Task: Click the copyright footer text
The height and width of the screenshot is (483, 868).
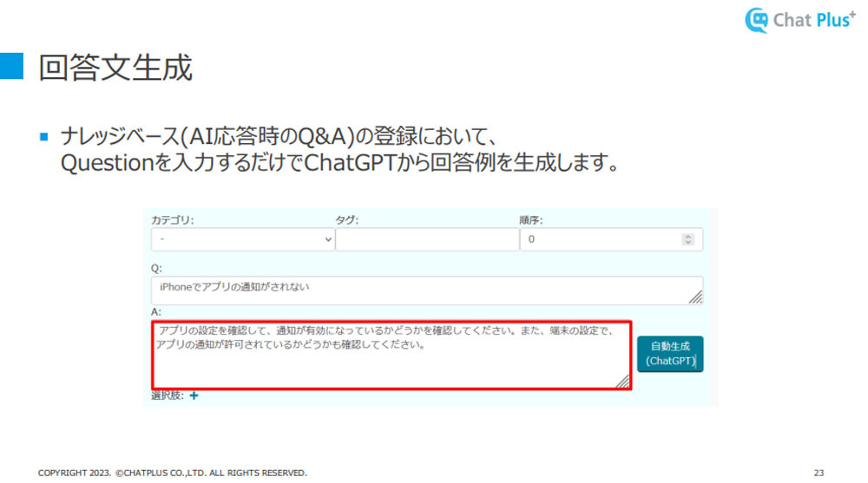Action: click(x=173, y=473)
